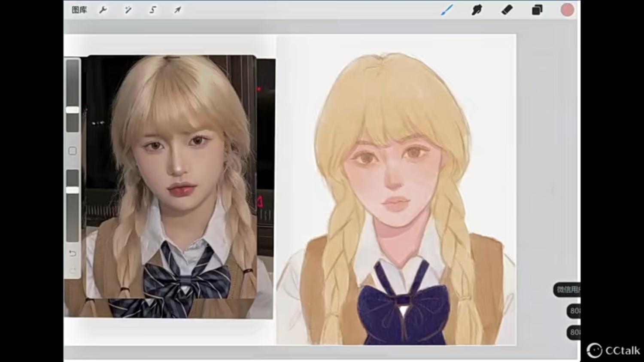The height and width of the screenshot is (362, 644).
Task: Click the painted portrait canvas
Action: (396, 189)
